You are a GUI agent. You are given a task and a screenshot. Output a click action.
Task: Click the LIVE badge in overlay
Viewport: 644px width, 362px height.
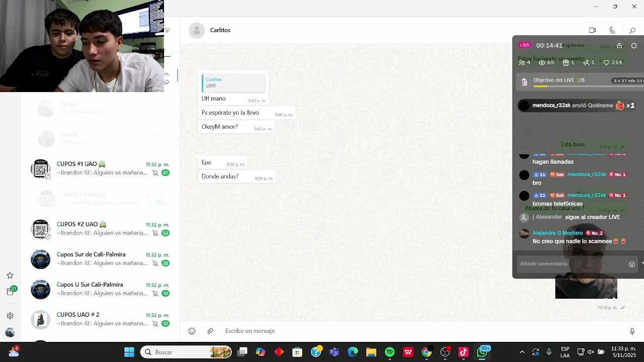coord(525,45)
